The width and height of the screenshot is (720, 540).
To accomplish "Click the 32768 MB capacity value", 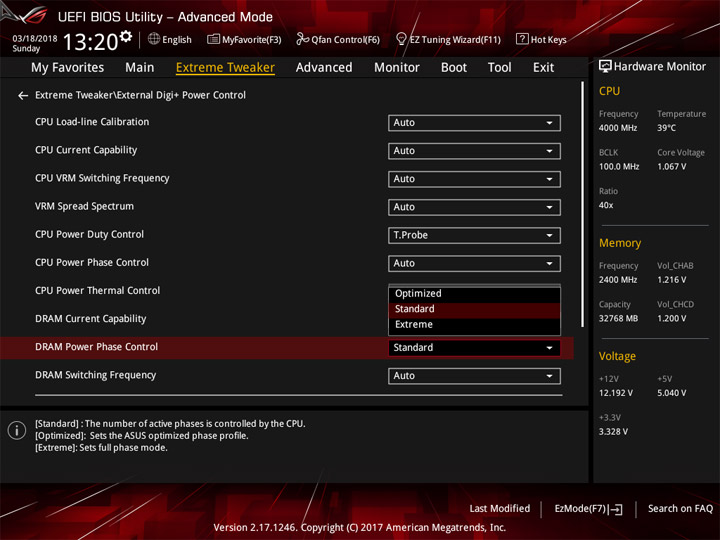I will 619,319.
